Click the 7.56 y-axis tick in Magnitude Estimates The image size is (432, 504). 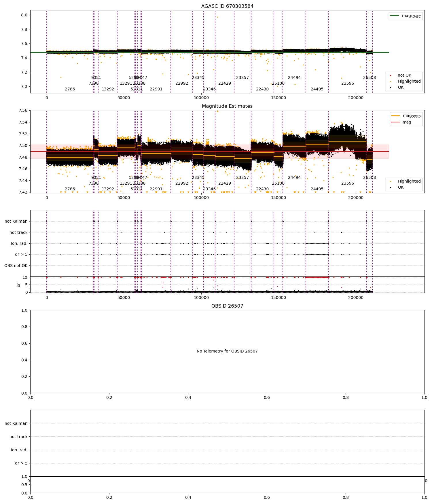click(x=23, y=111)
